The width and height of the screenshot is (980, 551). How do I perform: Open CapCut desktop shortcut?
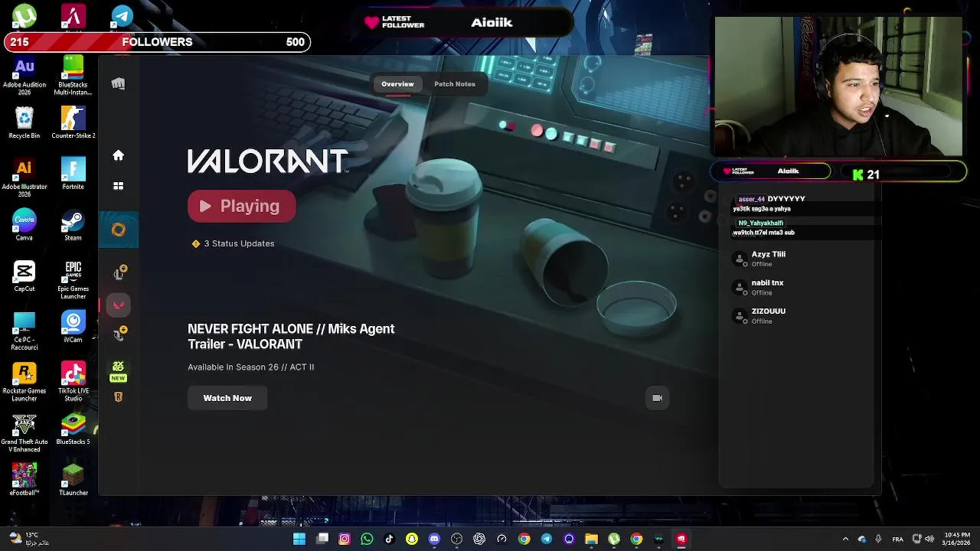24,275
